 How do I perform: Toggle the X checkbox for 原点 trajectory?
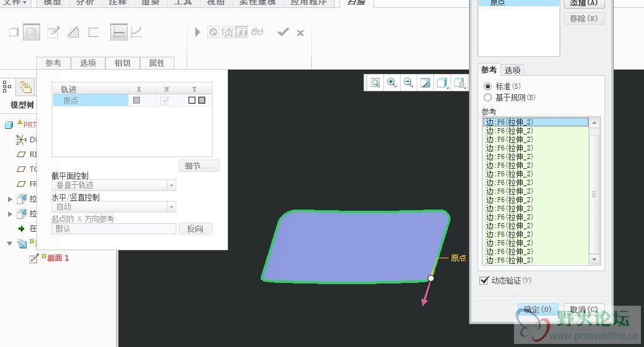point(136,100)
